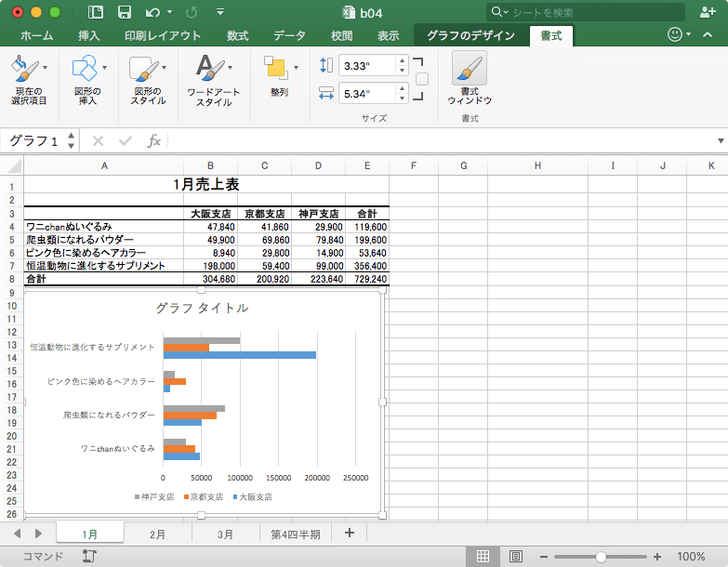This screenshot has width=728, height=567.
Task: Expand the 整列 dropdown arrow
Action: pos(296,68)
